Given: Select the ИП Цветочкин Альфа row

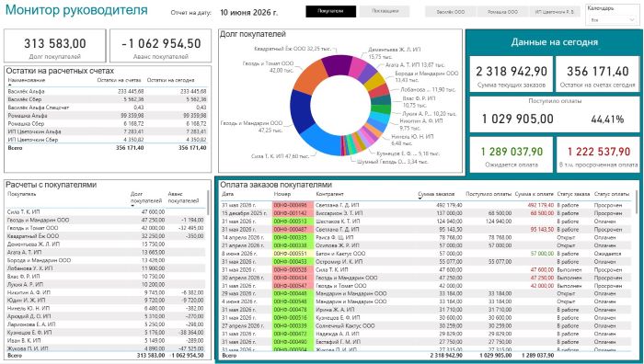Looking at the screenshot, I should 108,131.
